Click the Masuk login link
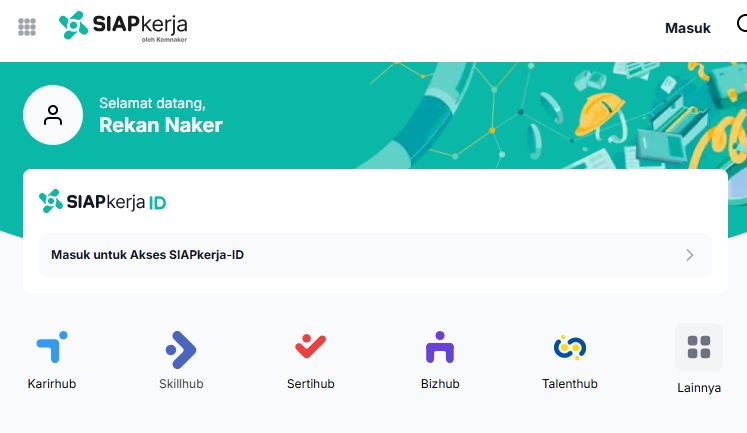Image resolution: width=747 pixels, height=433 pixels. [x=687, y=28]
